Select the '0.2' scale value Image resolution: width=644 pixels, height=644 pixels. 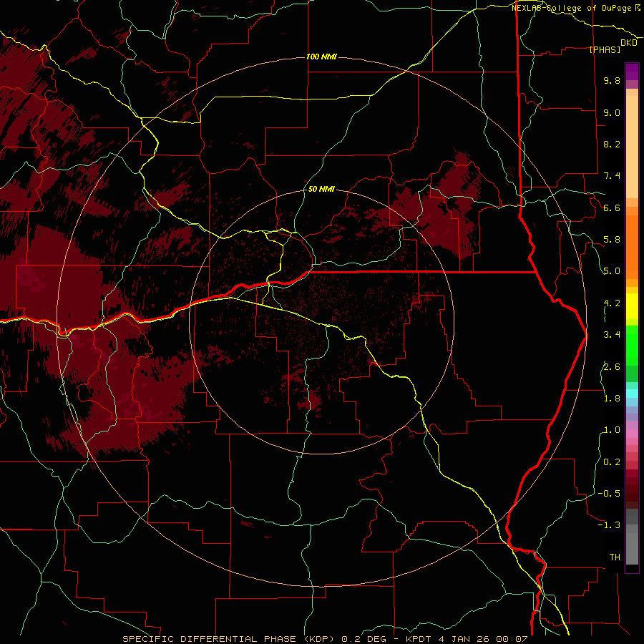coord(612,462)
